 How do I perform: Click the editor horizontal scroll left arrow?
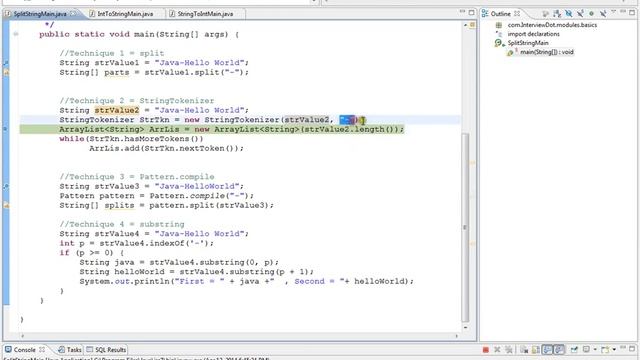click(22, 336)
